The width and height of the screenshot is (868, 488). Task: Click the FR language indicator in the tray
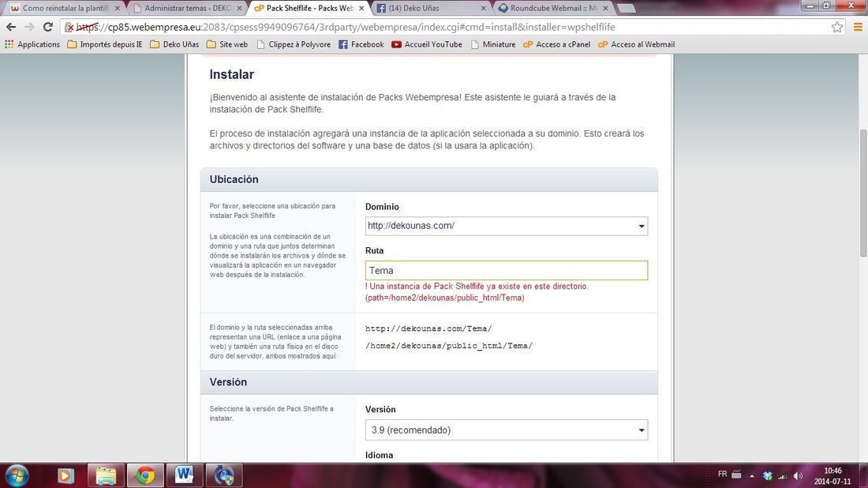(x=722, y=474)
